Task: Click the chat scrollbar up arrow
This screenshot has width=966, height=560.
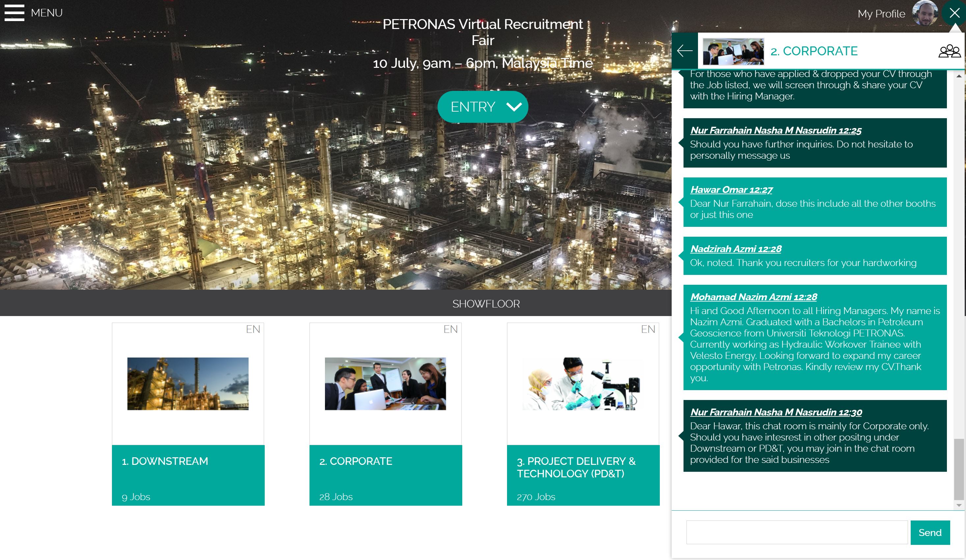Action: (x=959, y=76)
